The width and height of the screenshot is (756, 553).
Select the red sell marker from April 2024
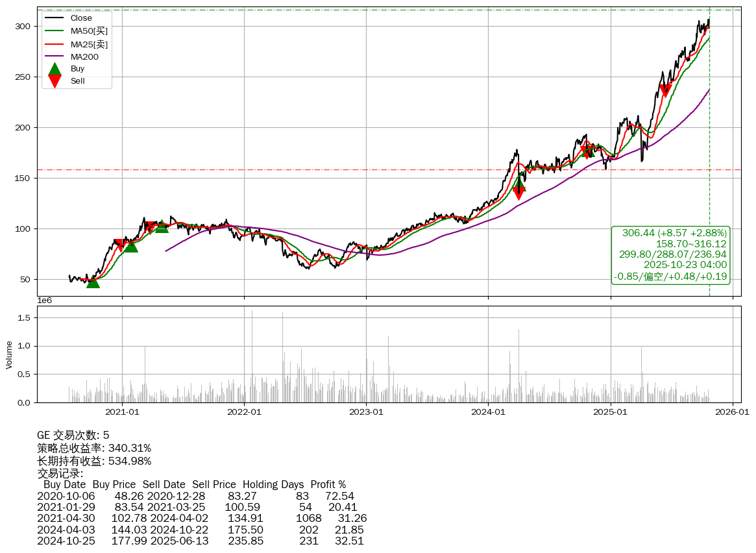click(x=518, y=193)
